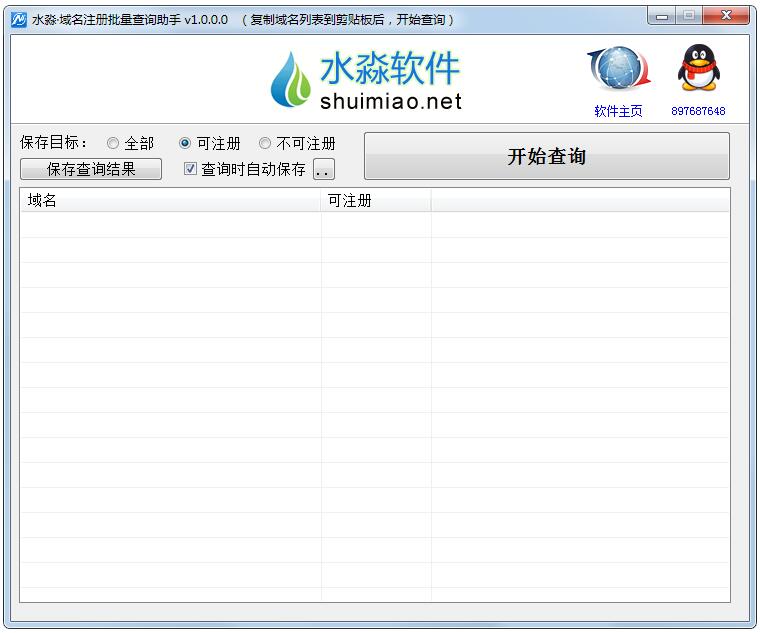Open the 软件主页 link
This screenshot has width=760, height=633.
coord(618,111)
